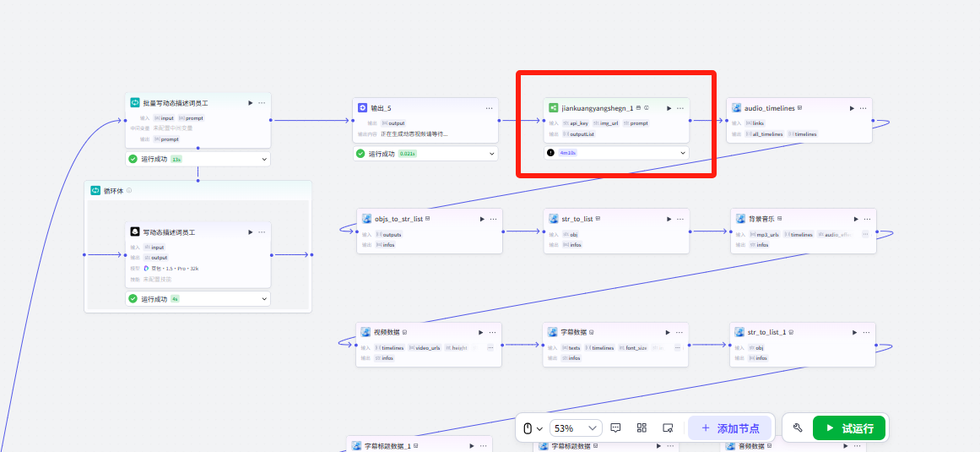Click the comment icon in the bottom toolbar
Screen dimensions: 980x452
click(616, 428)
